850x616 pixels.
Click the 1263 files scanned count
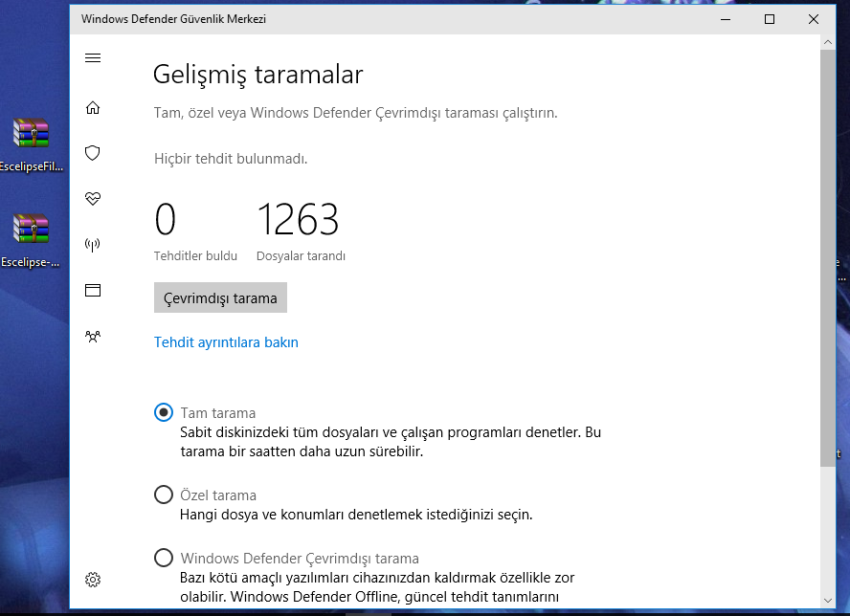298,219
